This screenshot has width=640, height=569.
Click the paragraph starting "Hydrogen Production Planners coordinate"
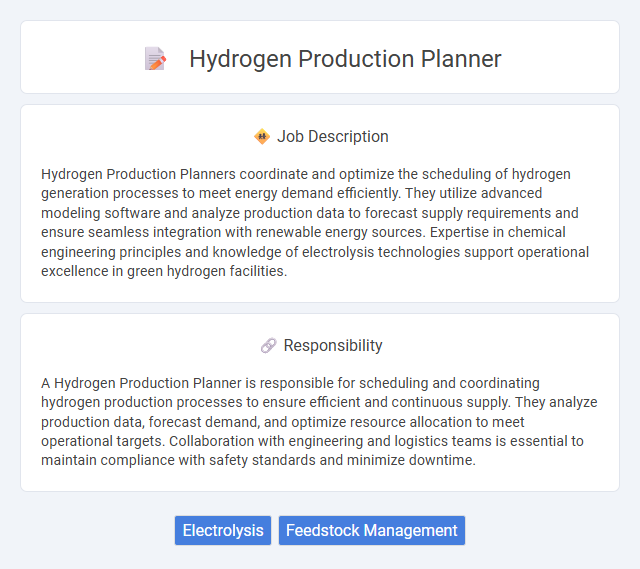coord(315,222)
